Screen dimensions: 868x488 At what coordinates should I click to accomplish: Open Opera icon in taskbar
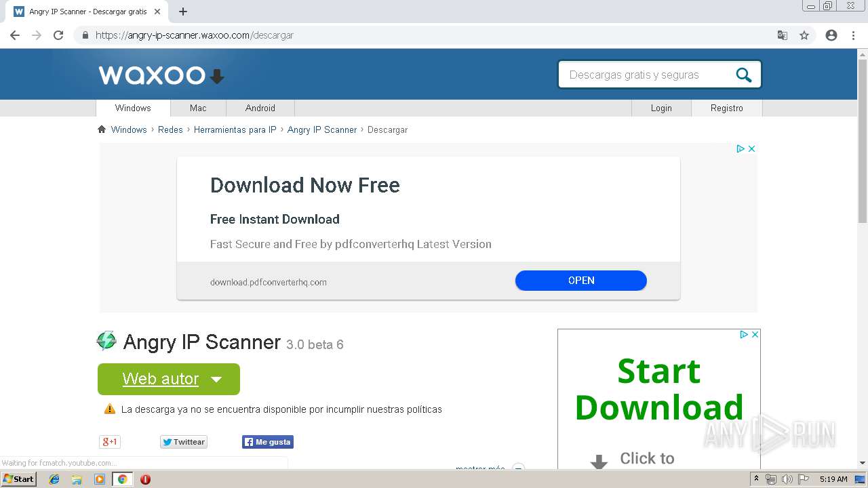[x=145, y=479]
